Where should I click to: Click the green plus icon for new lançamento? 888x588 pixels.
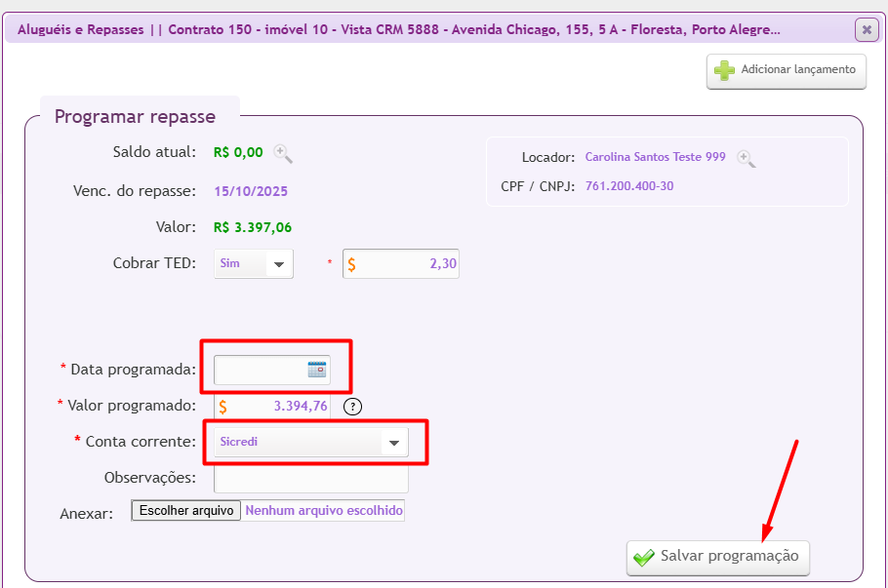click(x=724, y=70)
